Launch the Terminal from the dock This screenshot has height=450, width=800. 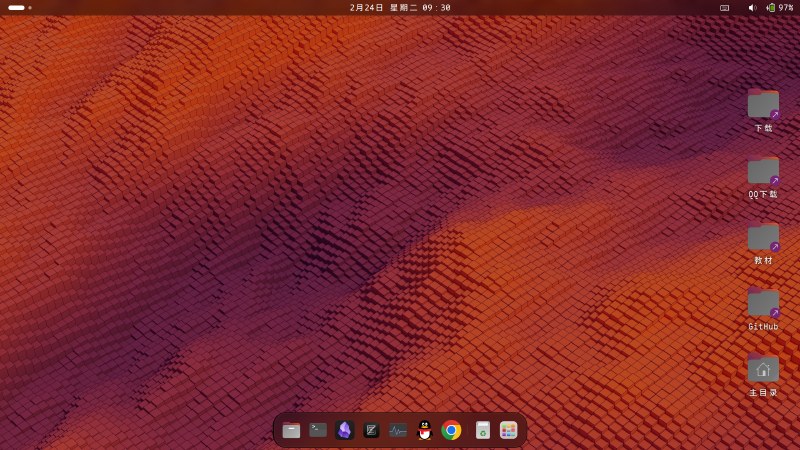click(318, 430)
